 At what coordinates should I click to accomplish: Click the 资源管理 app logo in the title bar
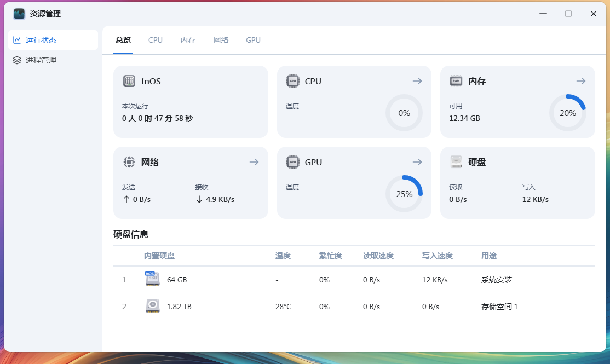[18, 14]
